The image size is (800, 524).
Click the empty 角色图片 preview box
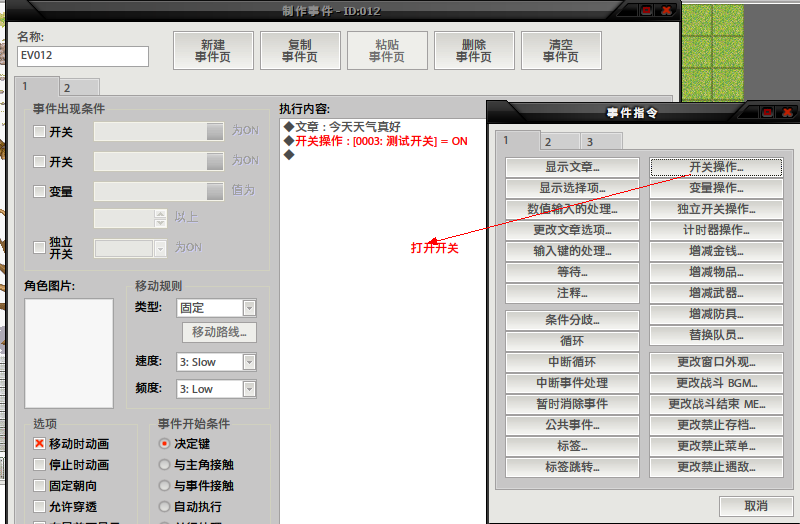(69, 353)
